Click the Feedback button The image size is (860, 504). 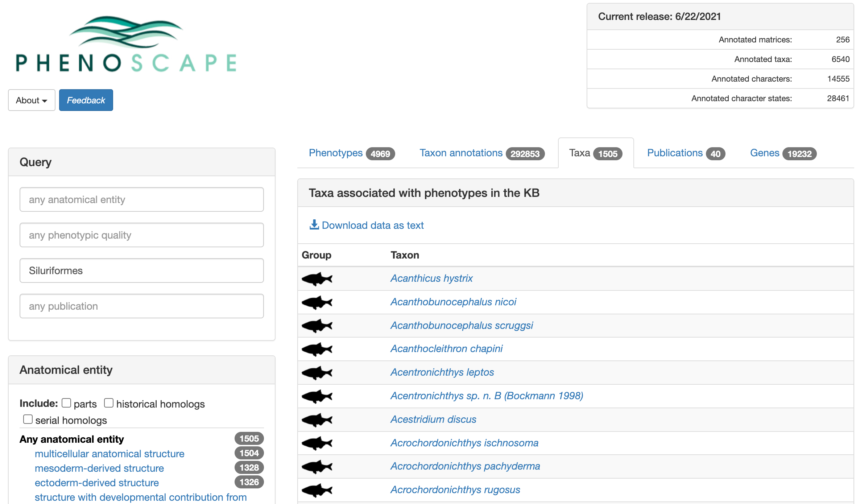pyautogui.click(x=86, y=100)
